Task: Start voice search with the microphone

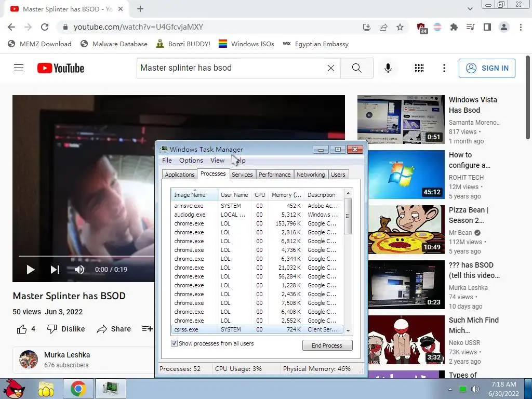Action: pos(388,68)
